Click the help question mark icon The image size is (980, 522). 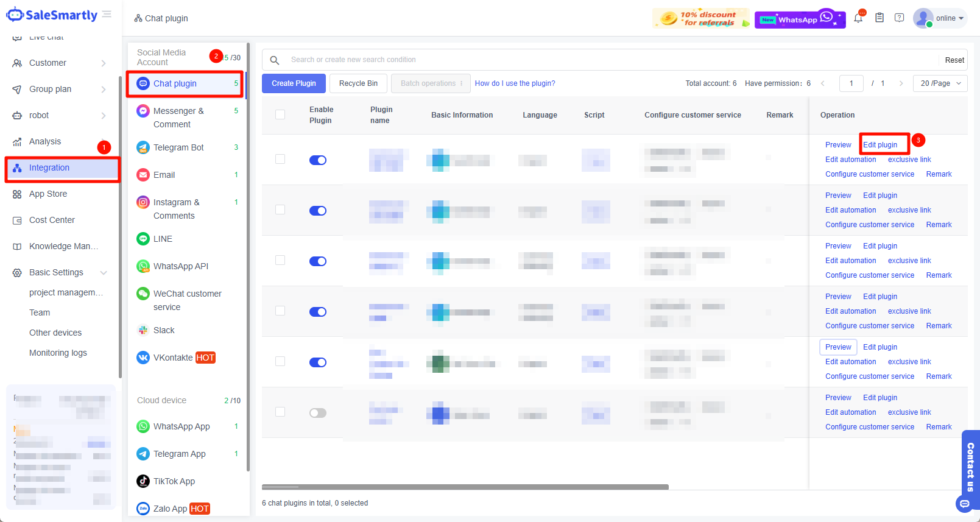point(899,18)
